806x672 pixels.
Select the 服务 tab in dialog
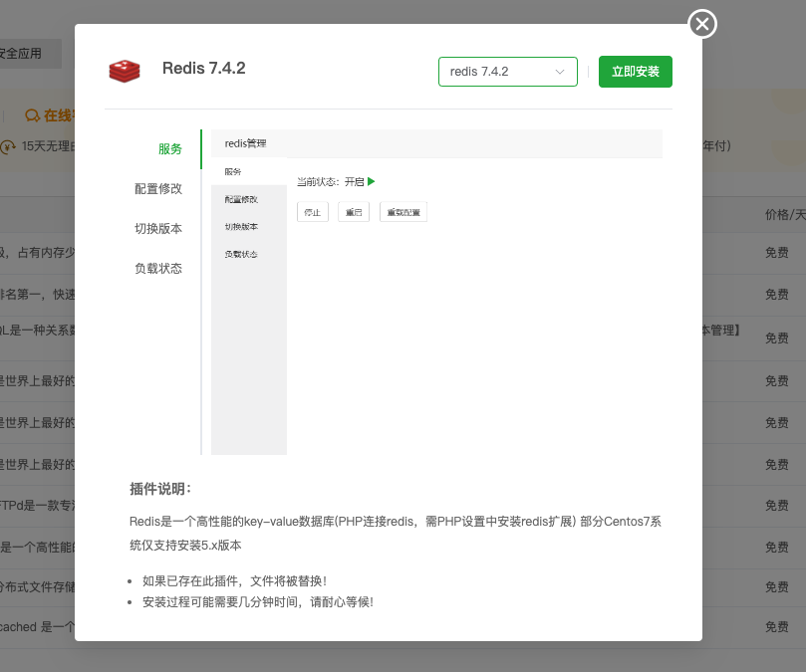coord(170,149)
